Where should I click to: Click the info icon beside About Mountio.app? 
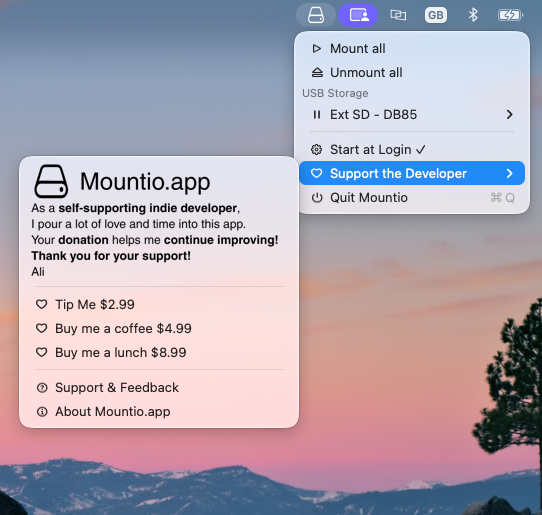[x=42, y=412]
